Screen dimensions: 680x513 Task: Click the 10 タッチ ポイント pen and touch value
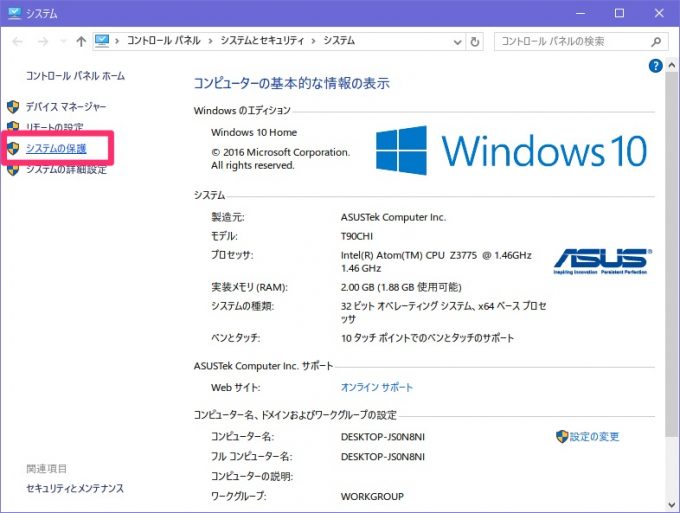(x=428, y=338)
